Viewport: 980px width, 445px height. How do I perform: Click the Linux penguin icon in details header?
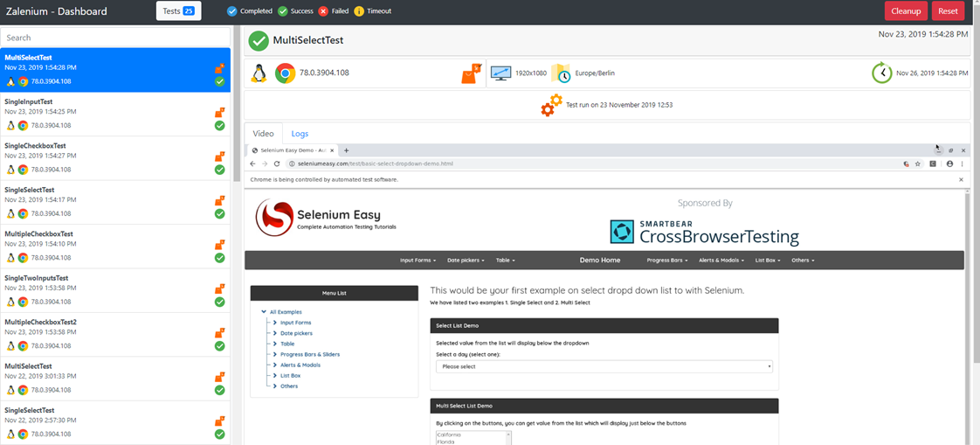pyautogui.click(x=259, y=73)
